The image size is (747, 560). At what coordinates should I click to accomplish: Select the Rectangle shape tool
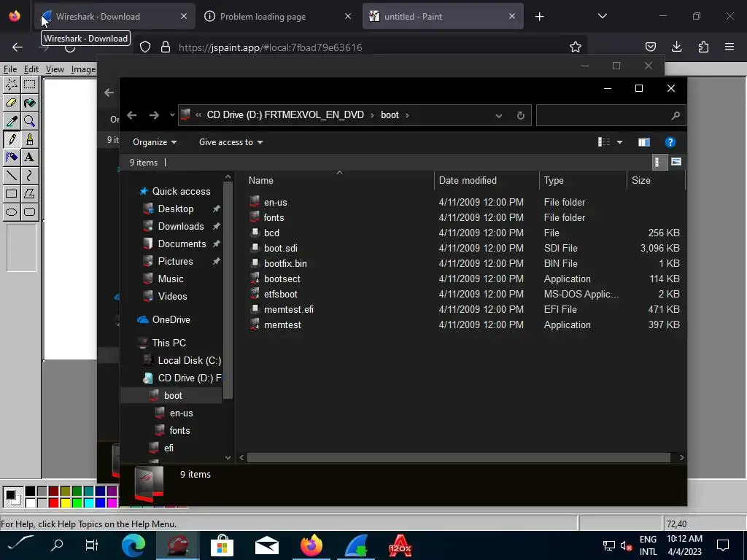[12, 193]
